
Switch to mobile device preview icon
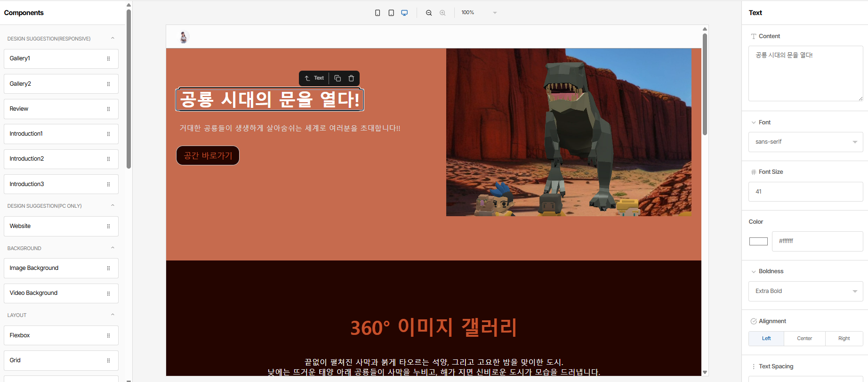click(378, 13)
